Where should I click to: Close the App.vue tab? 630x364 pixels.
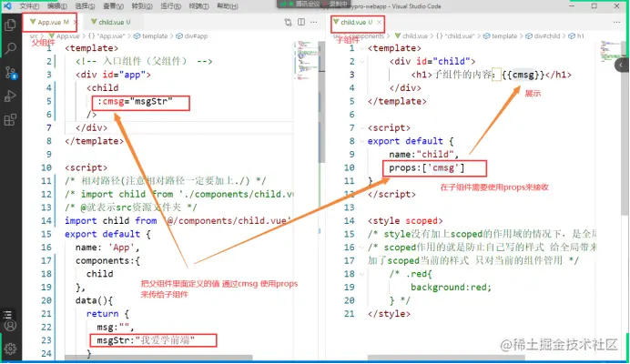click(76, 22)
